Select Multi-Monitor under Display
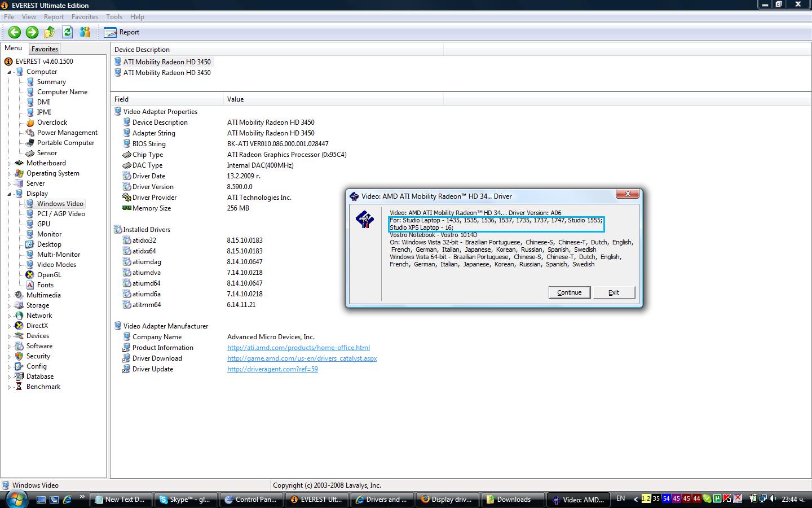The width and height of the screenshot is (812, 508). click(x=59, y=255)
